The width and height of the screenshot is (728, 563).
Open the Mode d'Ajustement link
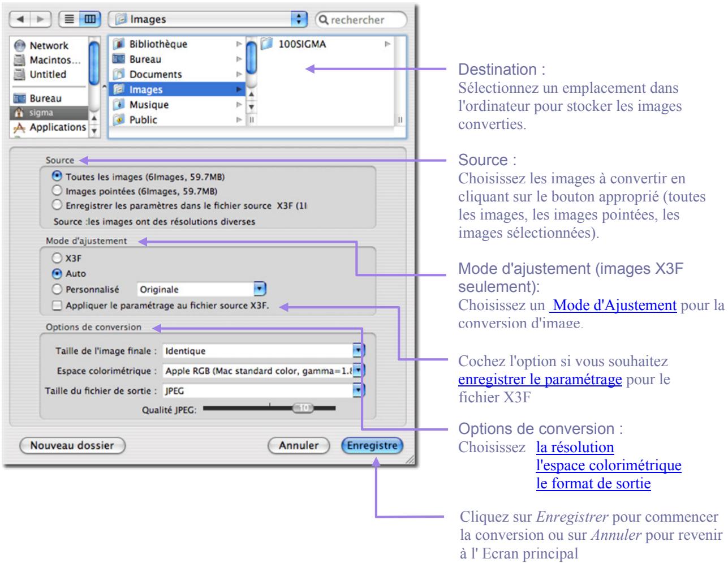click(613, 306)
